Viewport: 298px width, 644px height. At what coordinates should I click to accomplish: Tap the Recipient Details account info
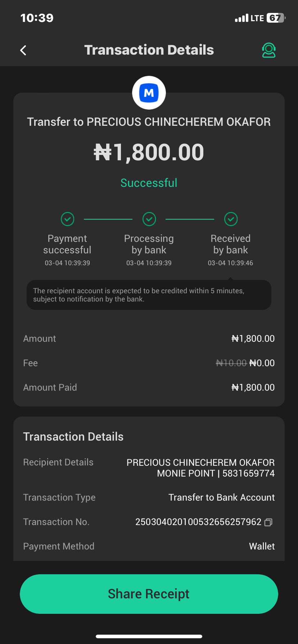pyautogui.click(x=200, y=468)
